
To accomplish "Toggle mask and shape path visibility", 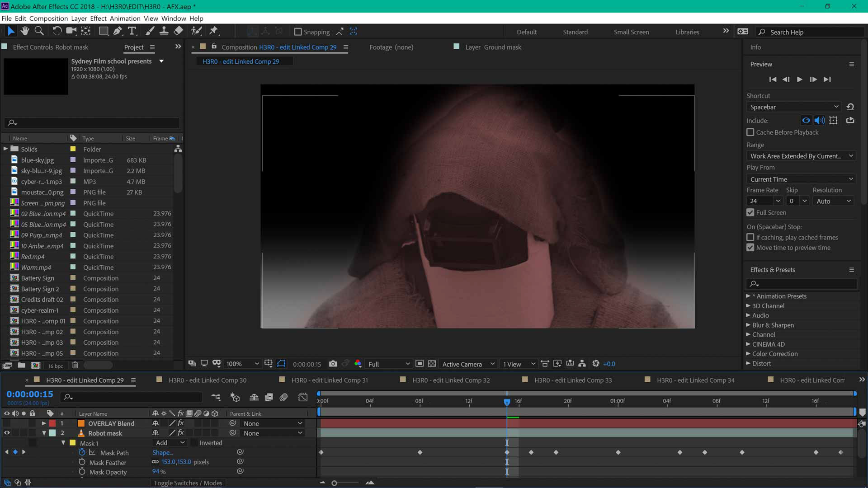I will pyautogui.click(x=281, y=364).
